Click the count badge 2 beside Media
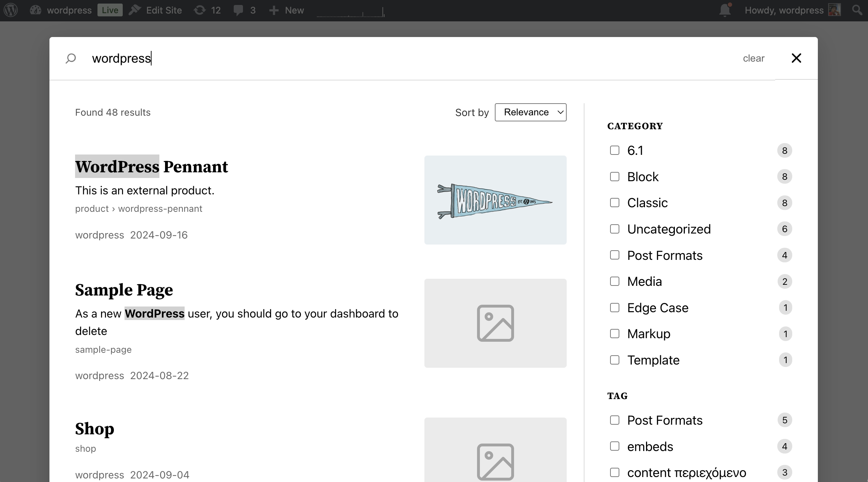 [785, 282]
